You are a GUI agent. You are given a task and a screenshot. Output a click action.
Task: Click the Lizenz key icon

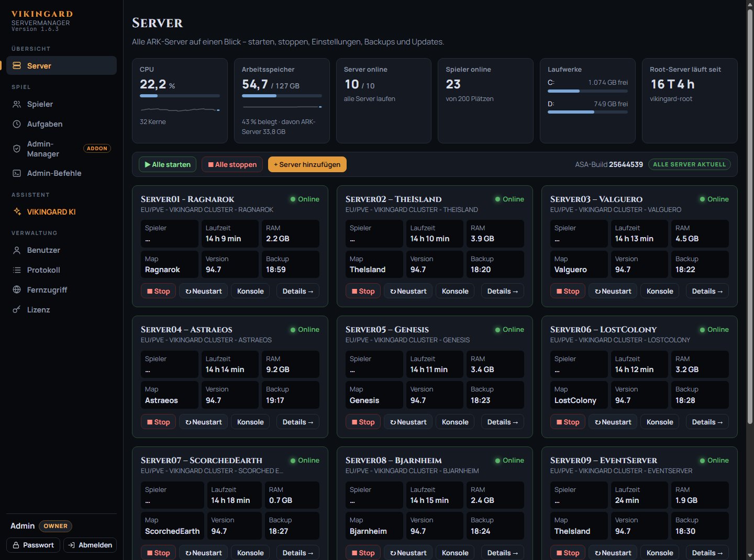(x=17, y=310)
